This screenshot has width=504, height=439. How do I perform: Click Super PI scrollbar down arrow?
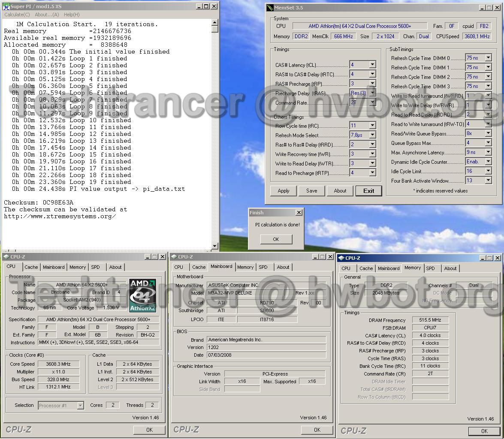coord(215,246)
